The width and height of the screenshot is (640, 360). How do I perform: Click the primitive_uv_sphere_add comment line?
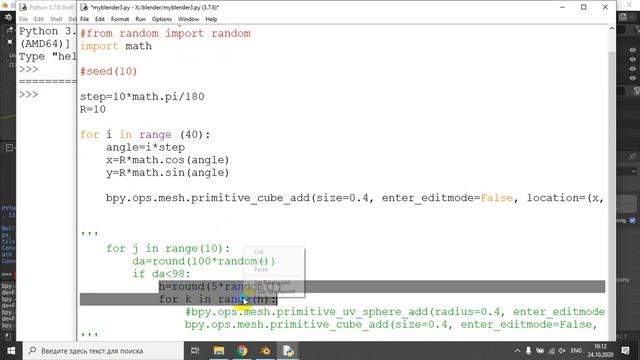point(395,312)
